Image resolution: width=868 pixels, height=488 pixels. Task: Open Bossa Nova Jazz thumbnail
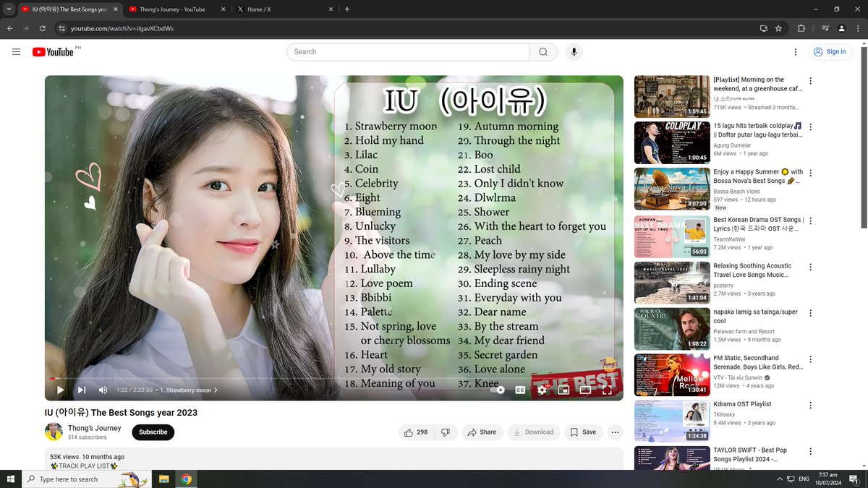coord(672,189)
